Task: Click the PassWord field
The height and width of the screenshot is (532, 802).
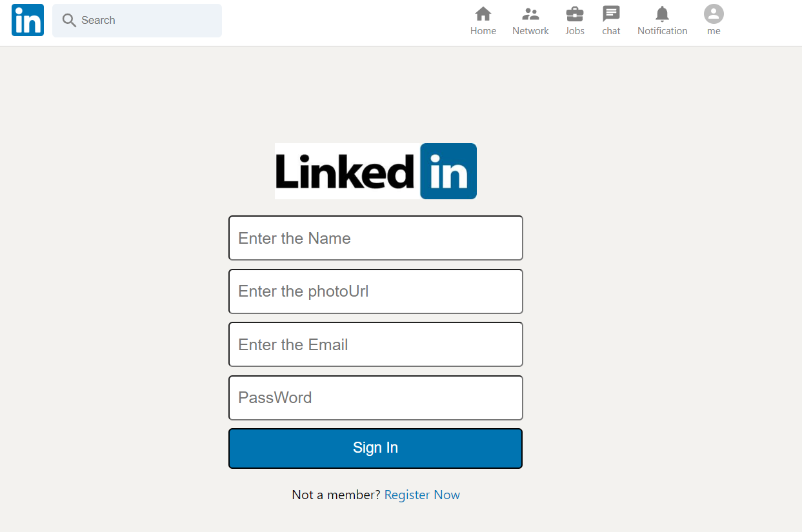Action: click(376, 398)
